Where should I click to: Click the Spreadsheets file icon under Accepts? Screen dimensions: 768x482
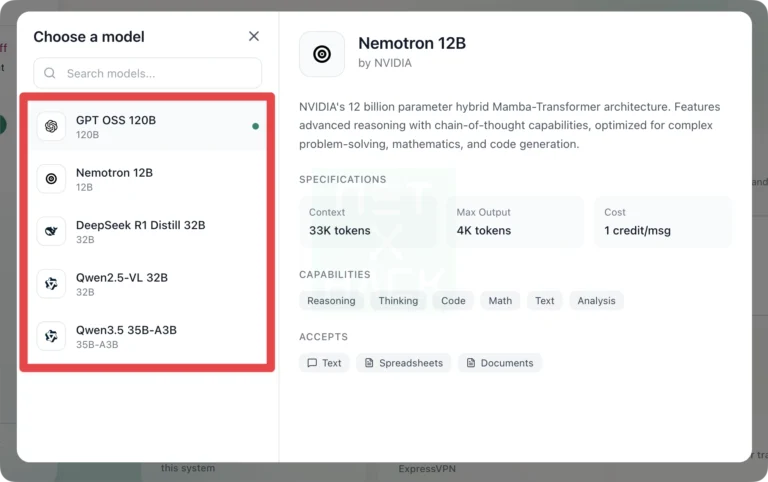[369, 363]
